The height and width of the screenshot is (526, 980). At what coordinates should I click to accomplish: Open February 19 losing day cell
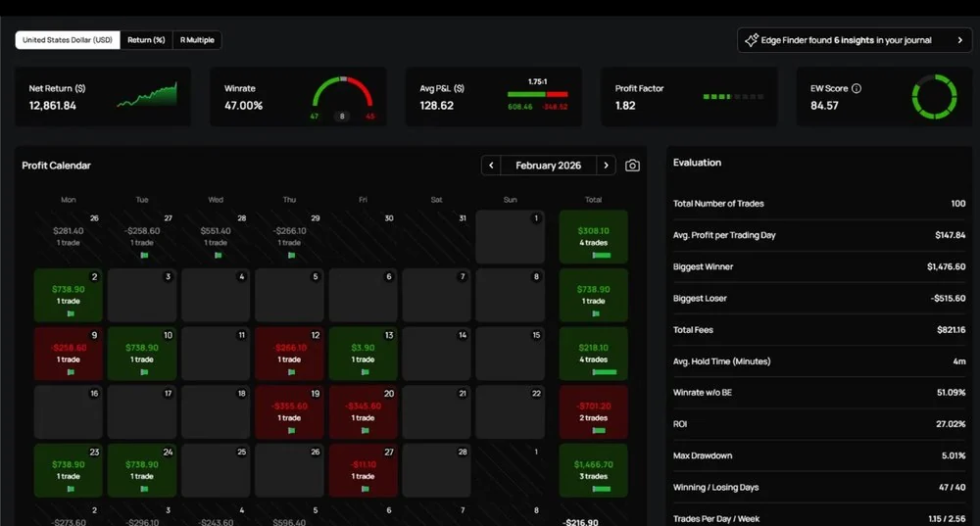pyautogui.click(x=289, y=411)
